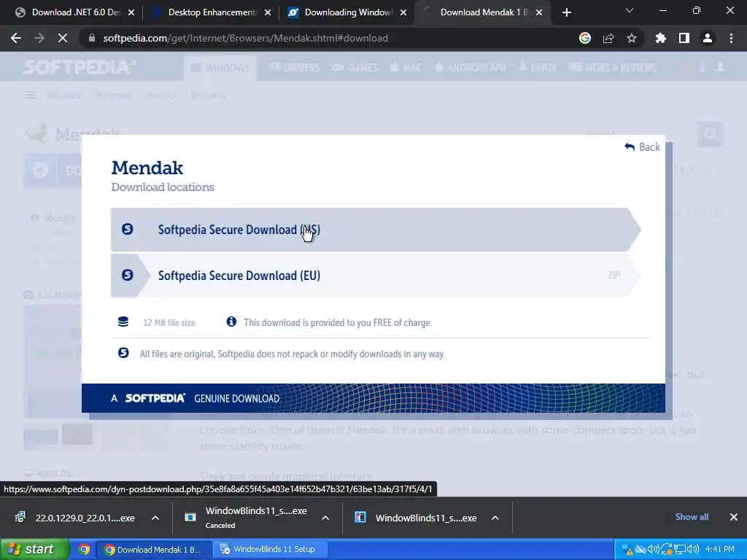Image resolution: width=747 pixels, height=560 pixels.
Task: Stop loading the page
Action: (63, 38)
